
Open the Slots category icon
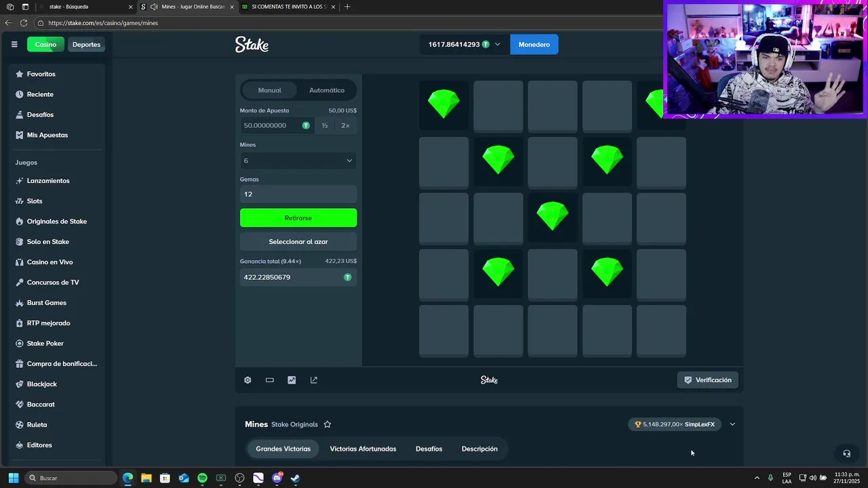coord(19,201)
